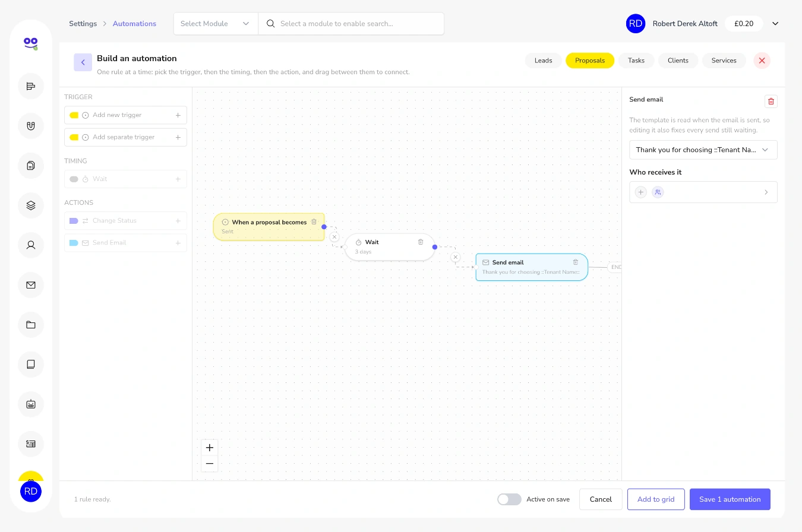Screen dimensions: 802x532
Task: Open the folder icon in the sidebar
Action: pos(31,325)
